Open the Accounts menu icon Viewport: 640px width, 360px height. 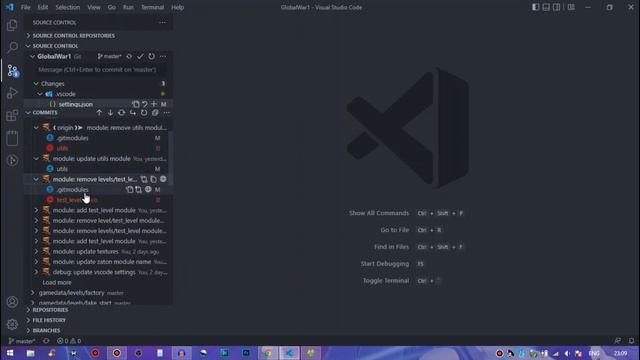(12, 302)
